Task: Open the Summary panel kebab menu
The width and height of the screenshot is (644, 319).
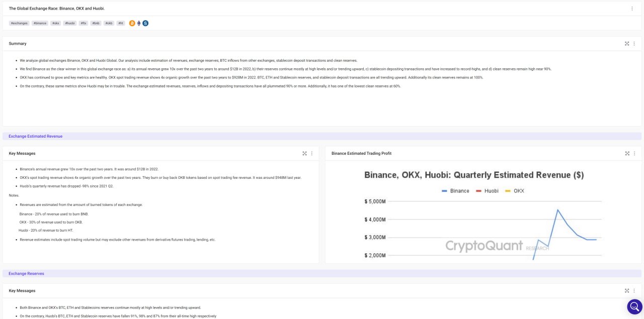Action: pyautogui.click(x=634, y=43)
